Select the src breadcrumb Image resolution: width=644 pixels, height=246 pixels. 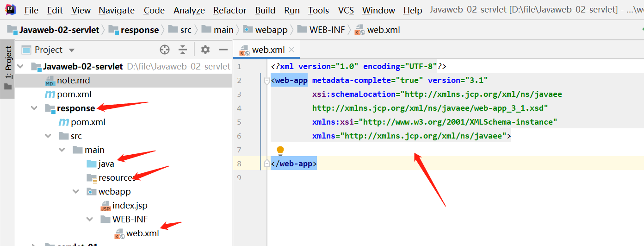tap(180, 30)
